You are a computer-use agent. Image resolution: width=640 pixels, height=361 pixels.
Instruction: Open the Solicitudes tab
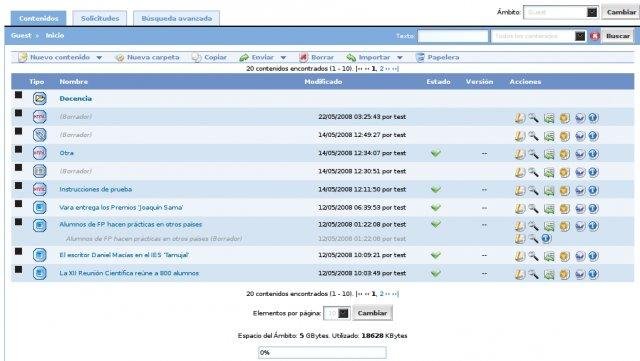[100, 18]
